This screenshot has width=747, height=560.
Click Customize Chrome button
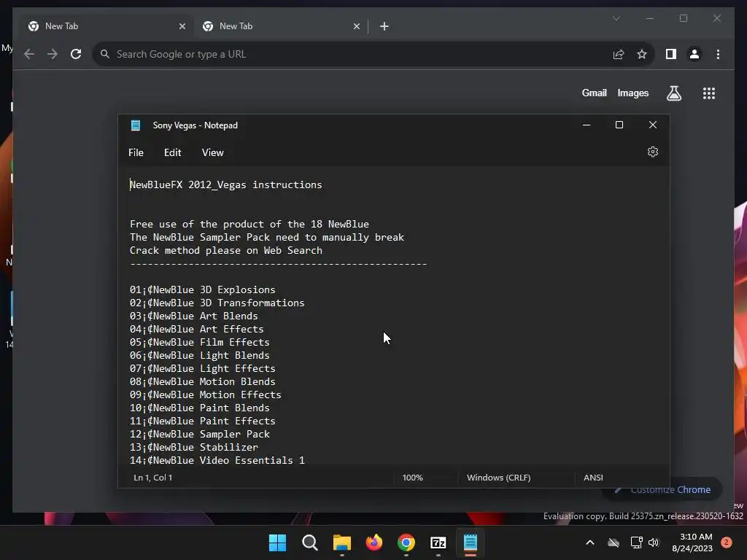(x=662, y=489)
